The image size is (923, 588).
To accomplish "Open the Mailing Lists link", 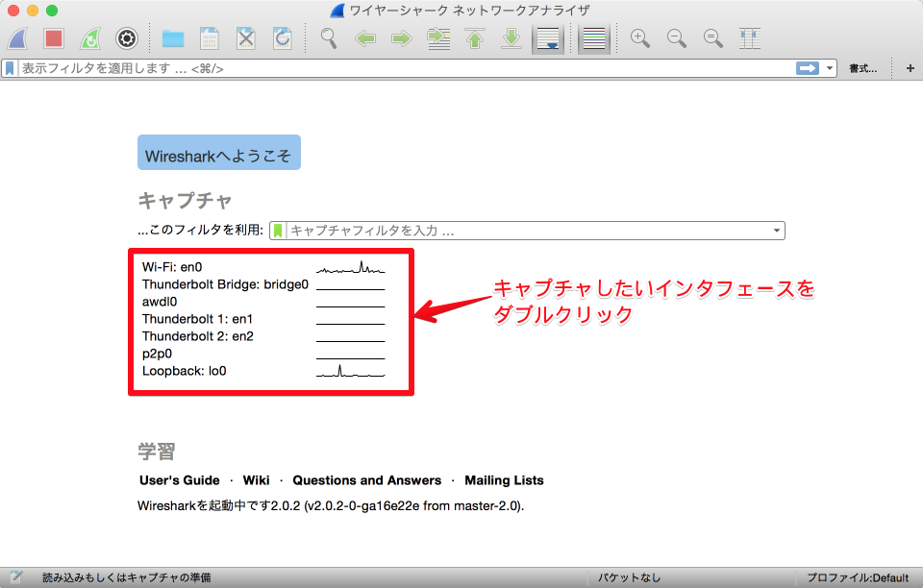I will pyautogui.click(x=504, y=480).
